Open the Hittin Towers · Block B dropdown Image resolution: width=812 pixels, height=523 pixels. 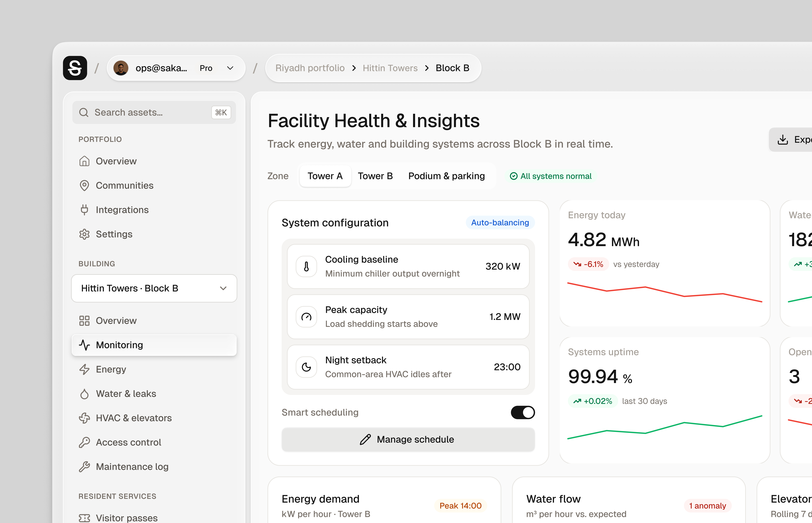154,288
